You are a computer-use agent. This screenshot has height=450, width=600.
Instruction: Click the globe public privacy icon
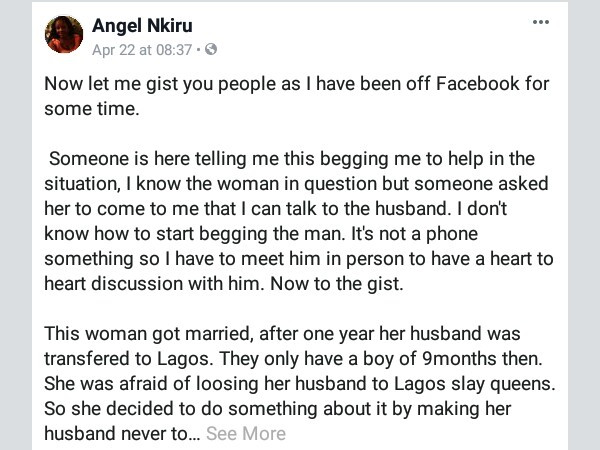tap(211, 49)
